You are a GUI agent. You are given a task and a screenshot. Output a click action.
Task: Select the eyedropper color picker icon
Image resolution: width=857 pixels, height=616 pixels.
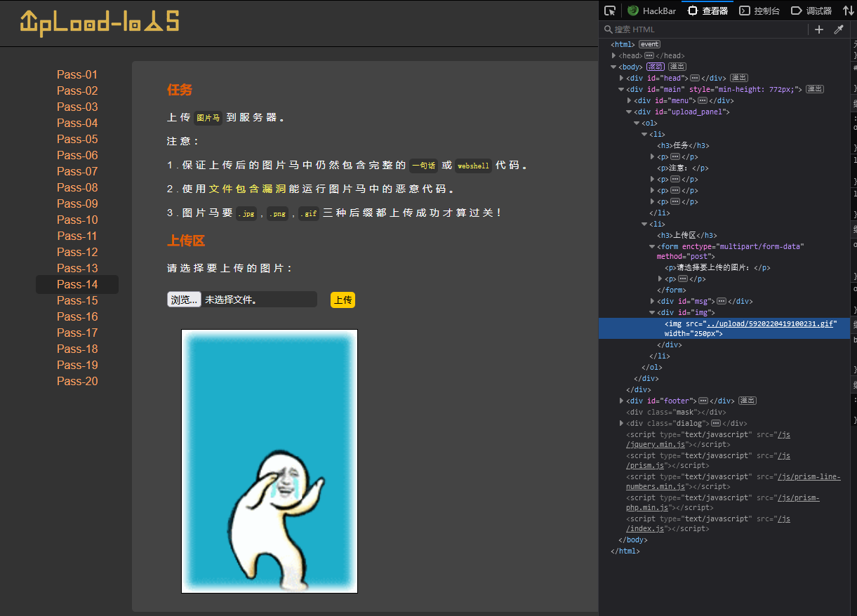pos(838,29)
